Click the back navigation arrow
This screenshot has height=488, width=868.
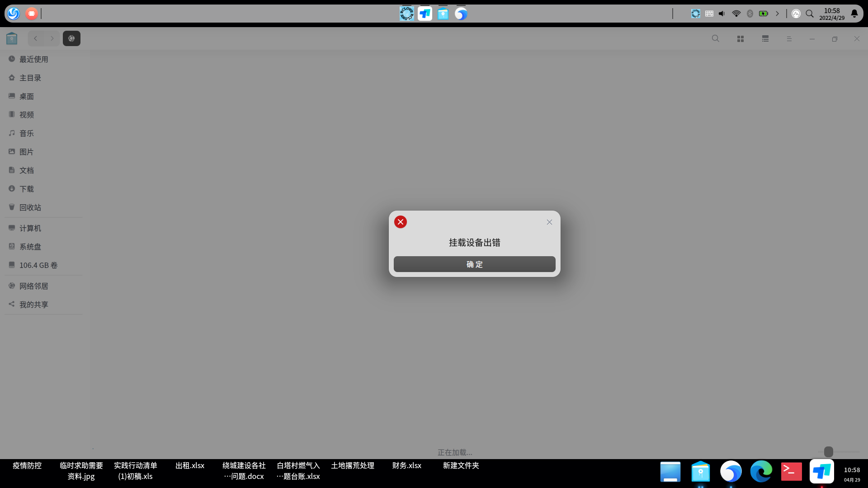click(35, 38)
